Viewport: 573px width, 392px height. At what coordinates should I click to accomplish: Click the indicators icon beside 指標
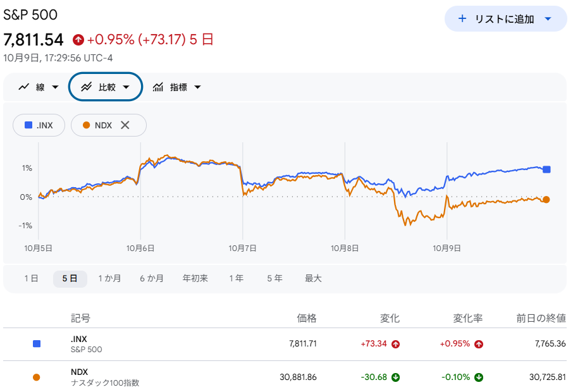(158, 87)
